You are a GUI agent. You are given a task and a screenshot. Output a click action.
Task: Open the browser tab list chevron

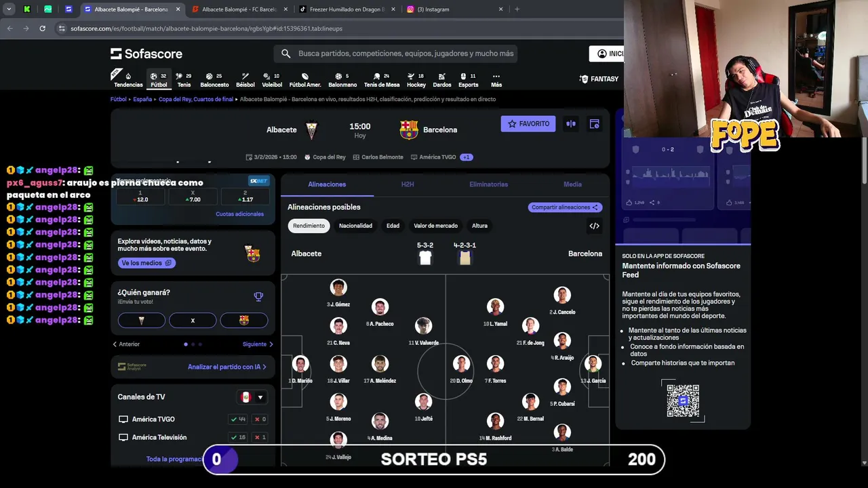9,9
